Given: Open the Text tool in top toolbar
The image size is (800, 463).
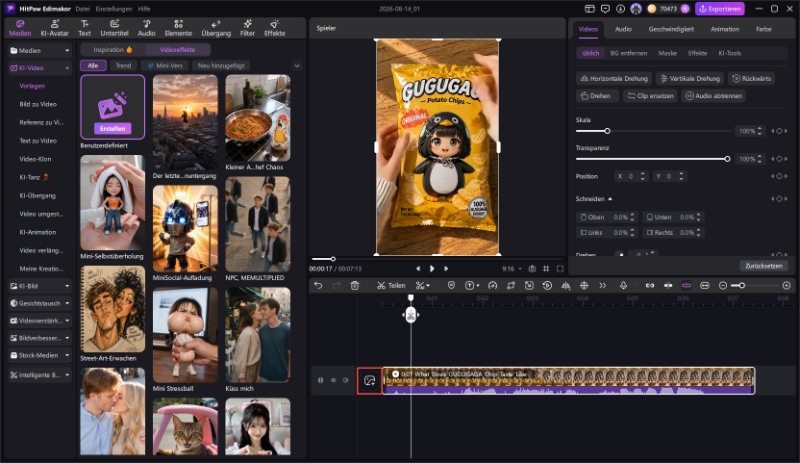Looking at the screenshot, I should pyautogui.click(x=85, y=28).
